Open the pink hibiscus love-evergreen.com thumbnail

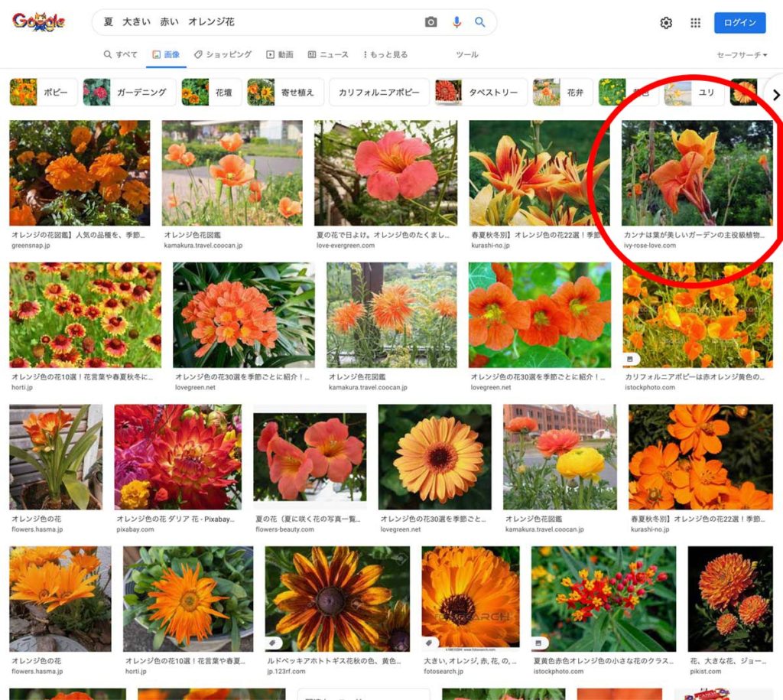pos(385,173)
